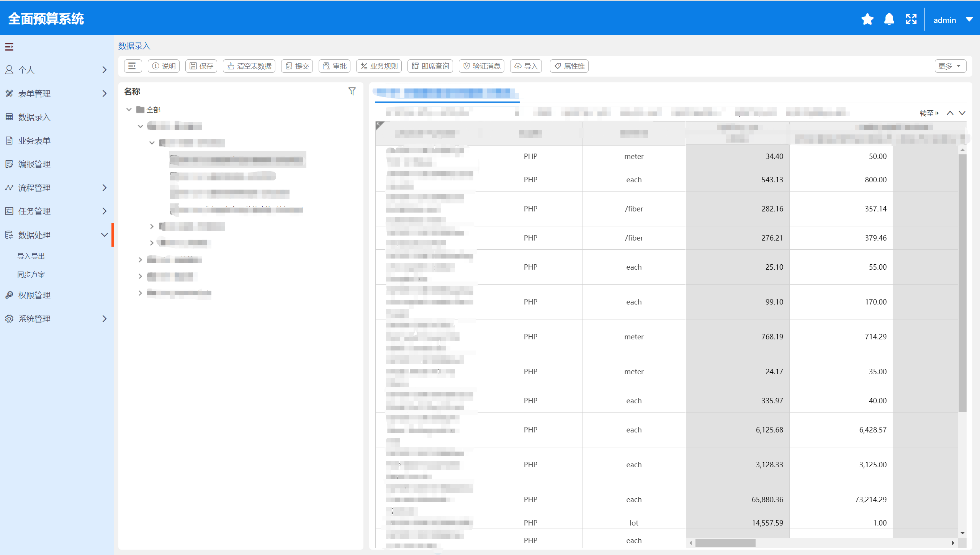Select the 导入导出 submenu item
This screenshot has width=980, height=555.
point(31,256)
